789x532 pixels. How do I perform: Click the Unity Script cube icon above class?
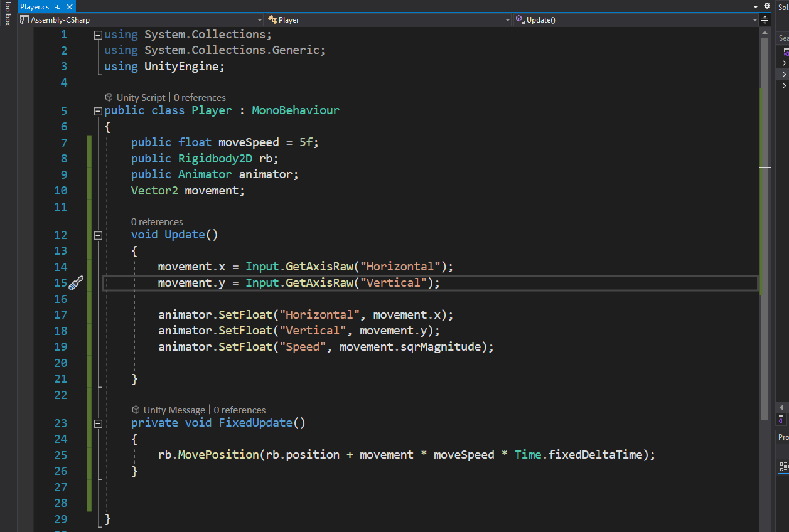tap(109, 97)
